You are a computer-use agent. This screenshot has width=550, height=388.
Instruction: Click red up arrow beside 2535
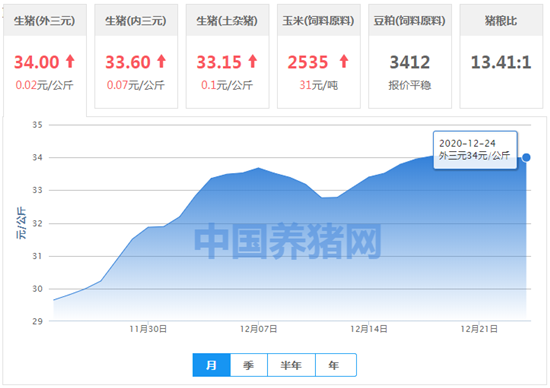pyautogui.click(x=344, y=61)
